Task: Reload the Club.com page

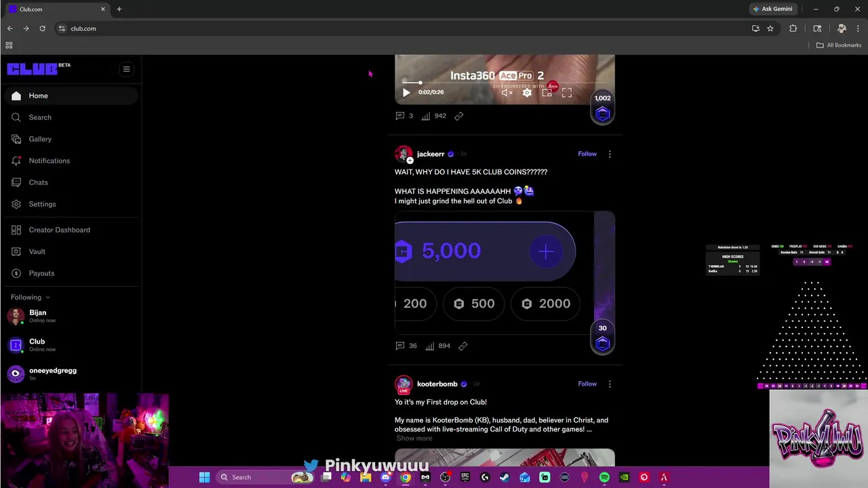Action: (42, 28)
